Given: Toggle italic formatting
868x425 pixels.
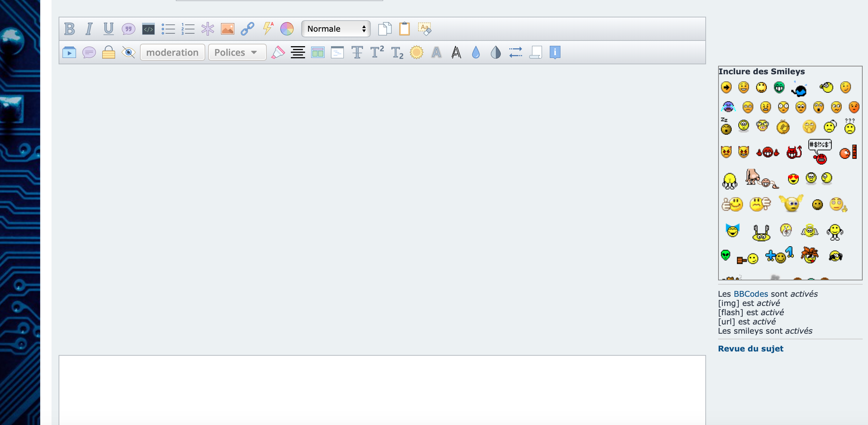Looking at the screenshot, I should pos(89,29).
